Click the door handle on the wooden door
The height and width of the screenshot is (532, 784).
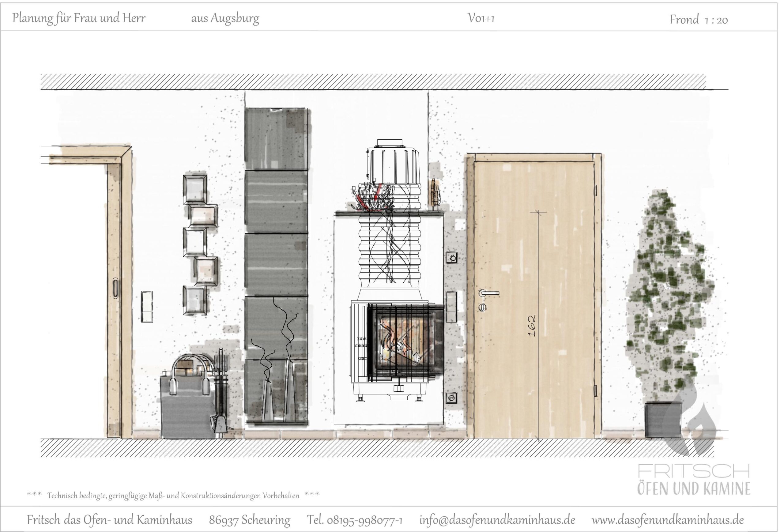[x=488, y=293]
